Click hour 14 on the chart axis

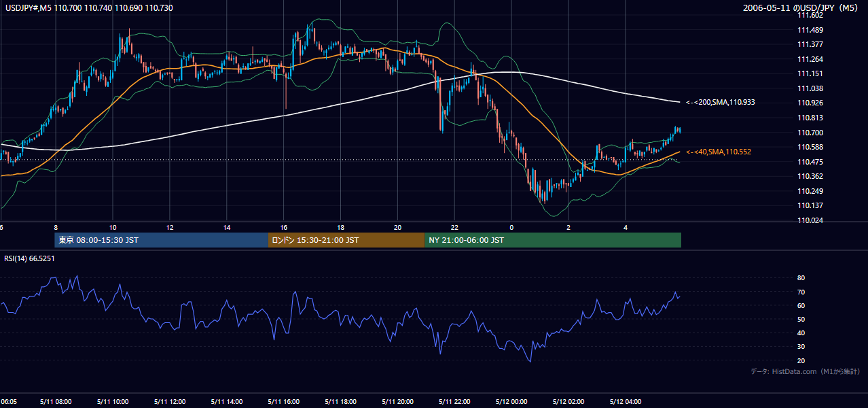(226, 227)
